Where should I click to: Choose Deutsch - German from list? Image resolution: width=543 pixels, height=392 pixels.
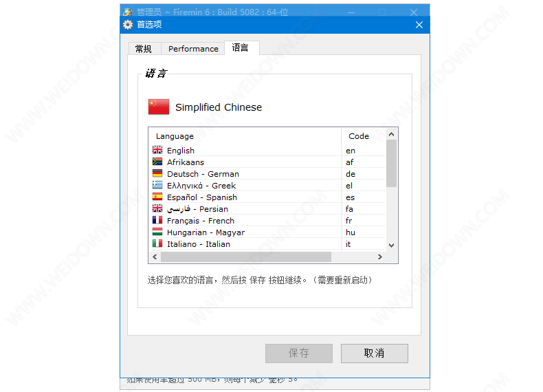268,173
